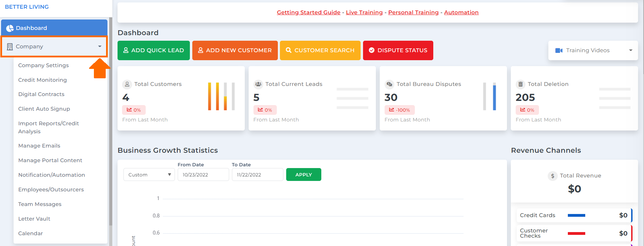Image resolution: width=644 pixels, height=246 pixels.
Task: Click the BETTER LIVING brand name
Action: tap(27, 7)
